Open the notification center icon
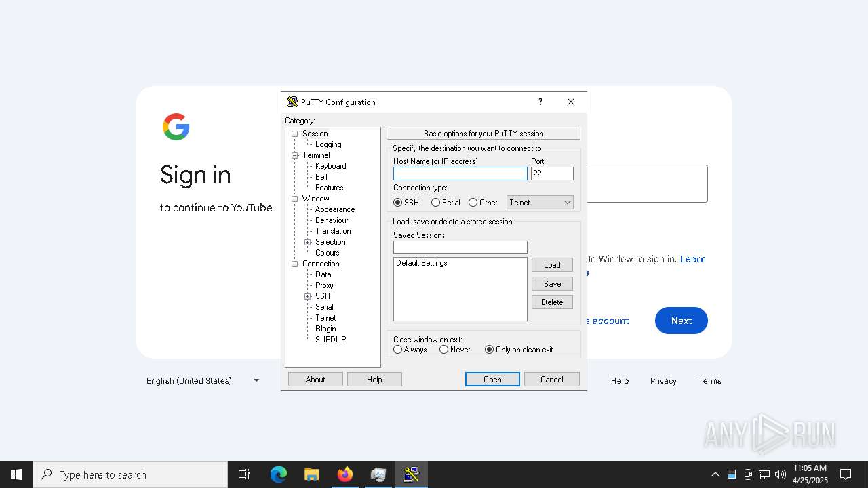This screenshot has width=868, height=488. (x=846, y=474)
